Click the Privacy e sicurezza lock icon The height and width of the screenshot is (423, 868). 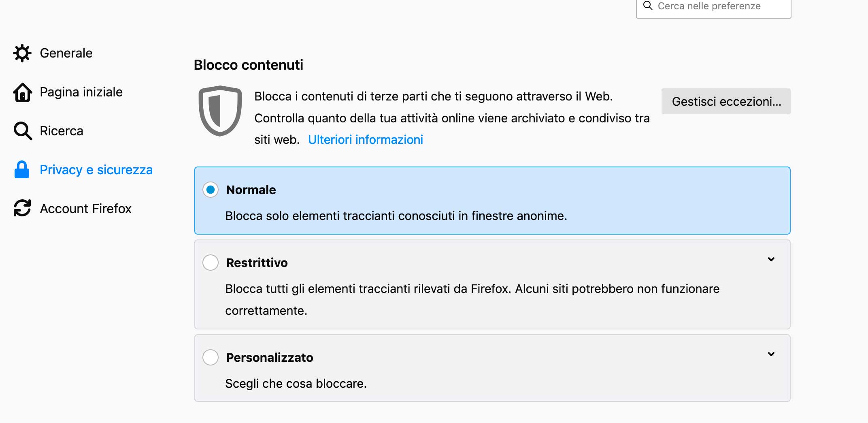[x=22, y=170]
